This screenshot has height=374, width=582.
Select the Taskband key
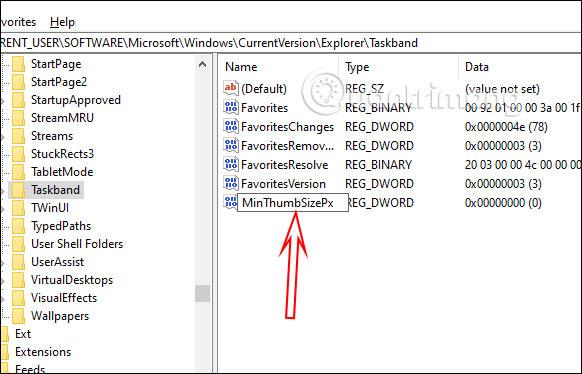pos(55,190)
